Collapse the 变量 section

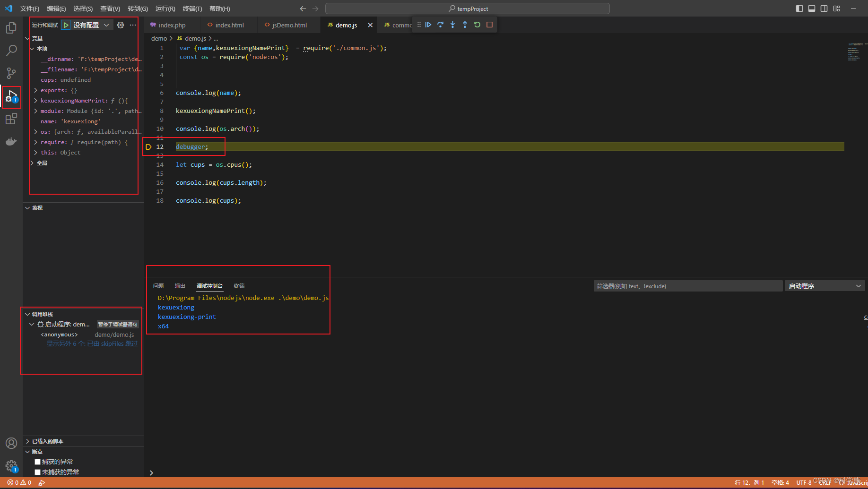[x=27, y=38]
